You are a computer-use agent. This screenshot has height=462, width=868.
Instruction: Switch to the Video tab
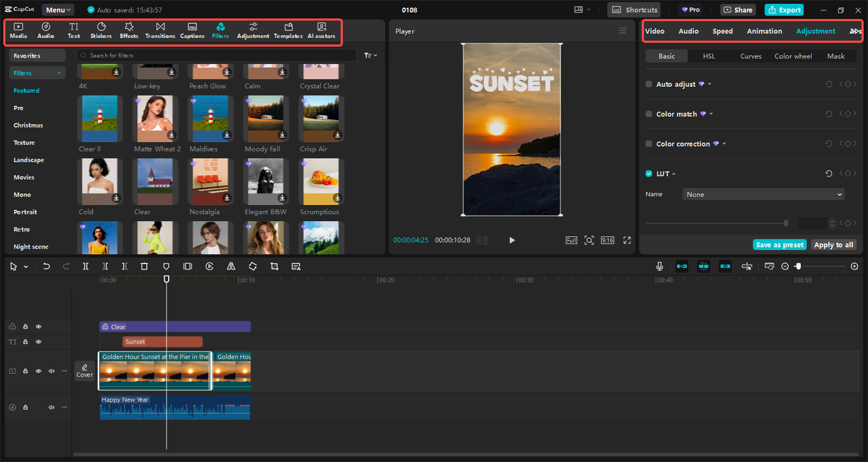[654, 31]
